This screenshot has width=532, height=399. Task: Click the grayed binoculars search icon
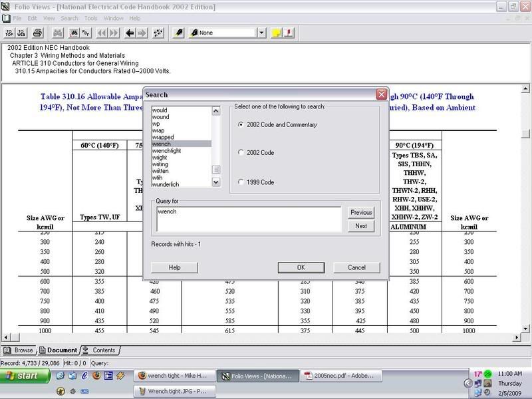(58, 33)
